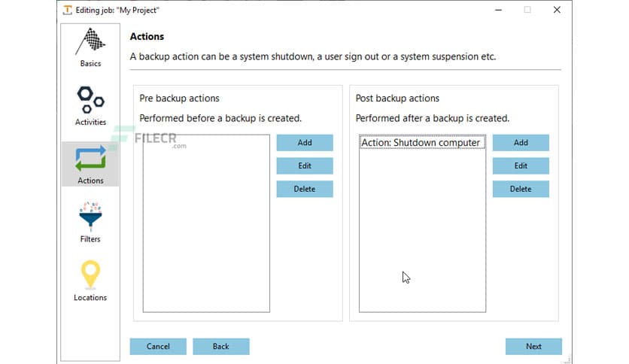Add a pre backup action

tap(304, 143)
